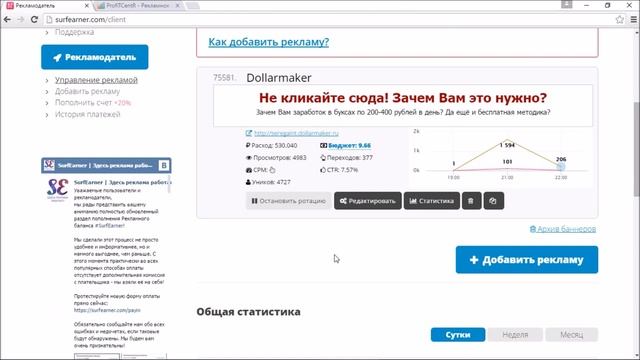Click the Расход: 530.040 value

point(271,145)
